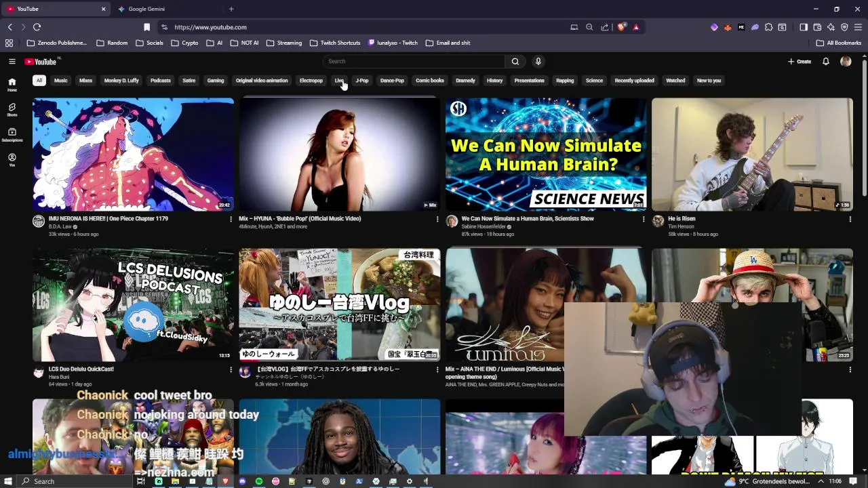Open the We Can Now Simulate A Human Brain thumbnail

click(546, 155)
